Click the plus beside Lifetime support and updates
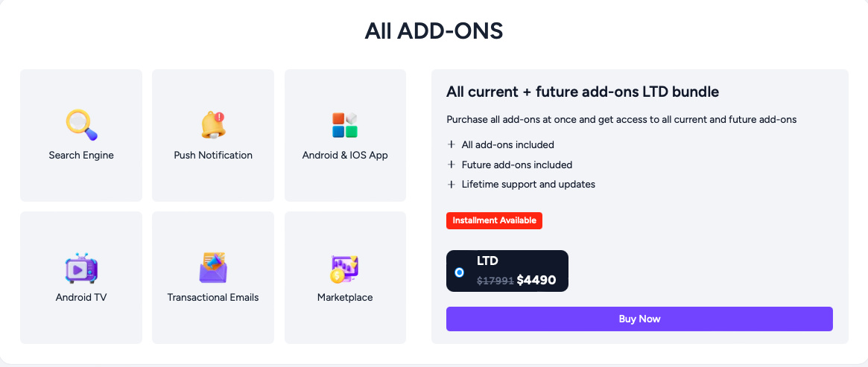The width and height of the screenshot is (868, 367). click(452, 184)
